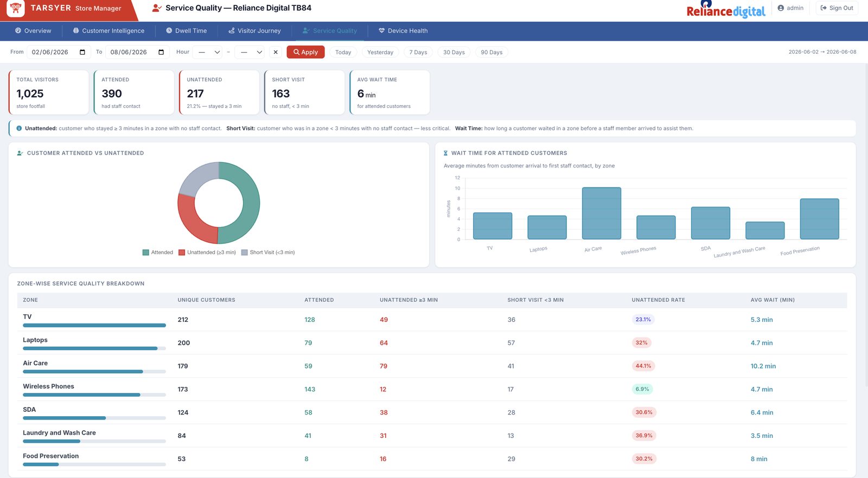Viewport: 868px width, 478px height.
Task: Select the Service Quality tab
Action: tap(330, 31)
